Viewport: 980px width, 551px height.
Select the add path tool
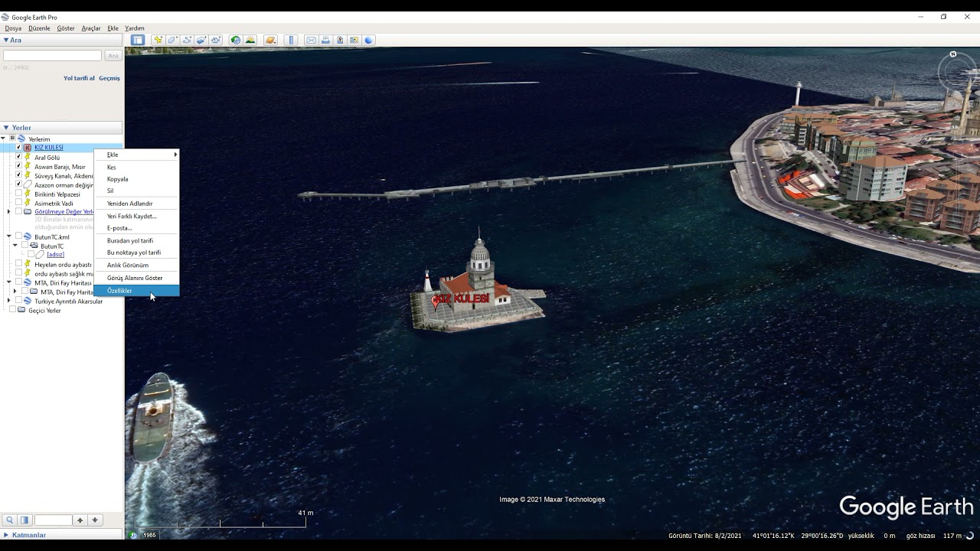188,40
